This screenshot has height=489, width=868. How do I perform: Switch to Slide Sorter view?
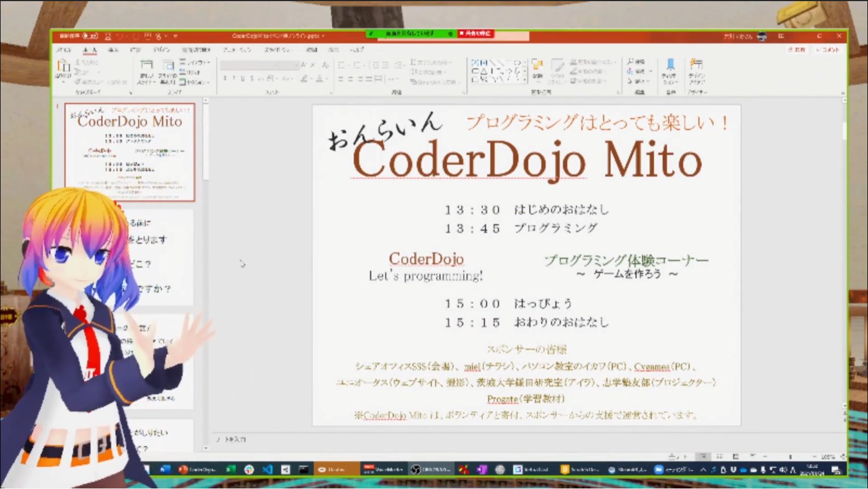pyautogui.click(x=719, y=456)
